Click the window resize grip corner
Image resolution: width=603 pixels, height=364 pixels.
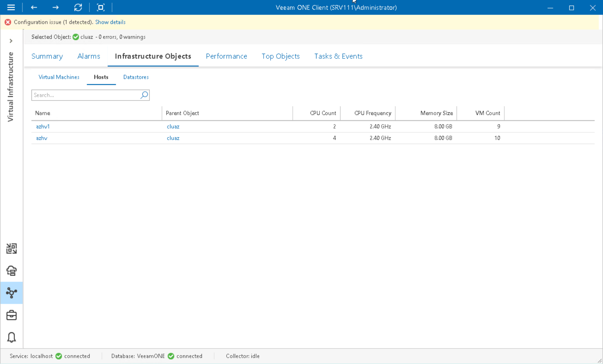[599, 361]
